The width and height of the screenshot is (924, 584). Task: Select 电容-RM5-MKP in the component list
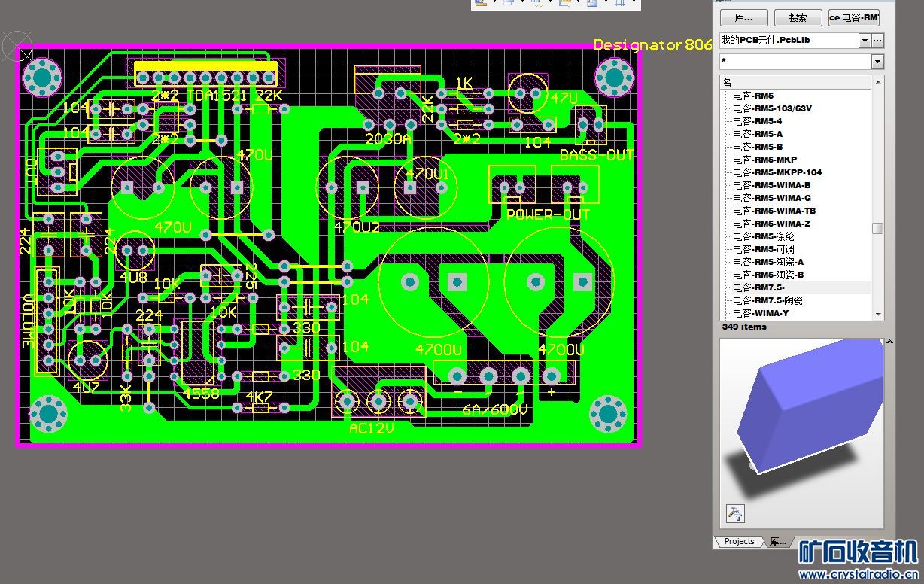tap(764, 160)
